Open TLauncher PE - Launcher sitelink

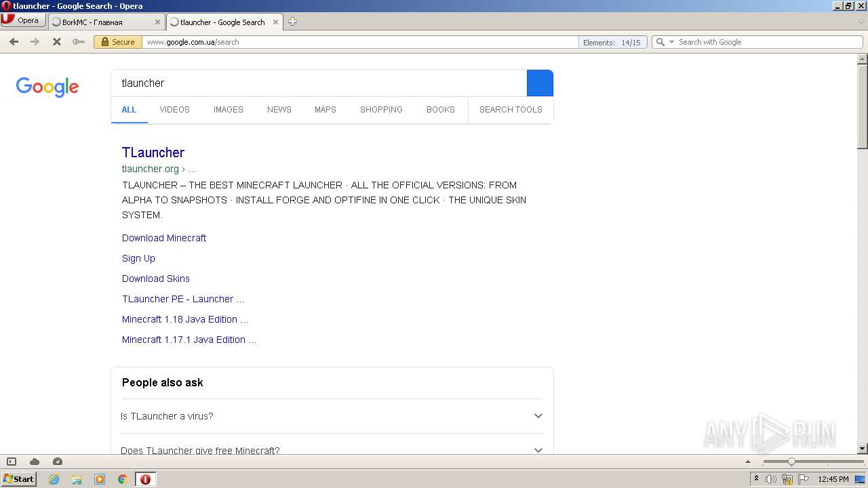click(x=183, y=299)
